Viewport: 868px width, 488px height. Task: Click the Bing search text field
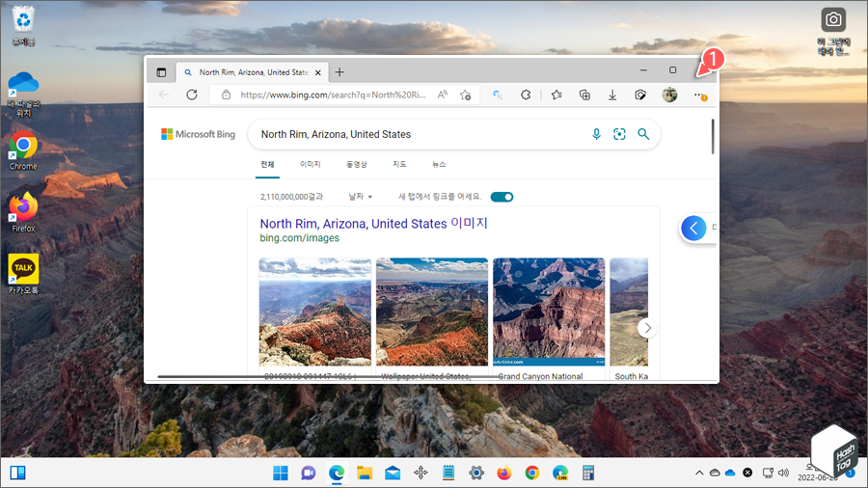click(x=420, y=134)
